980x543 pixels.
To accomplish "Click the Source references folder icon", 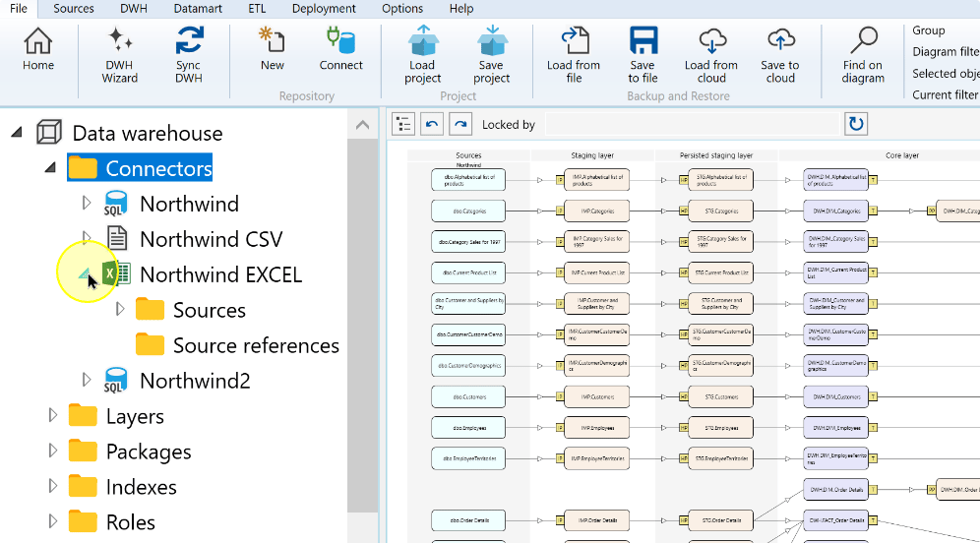I will [x=150, y=344].
